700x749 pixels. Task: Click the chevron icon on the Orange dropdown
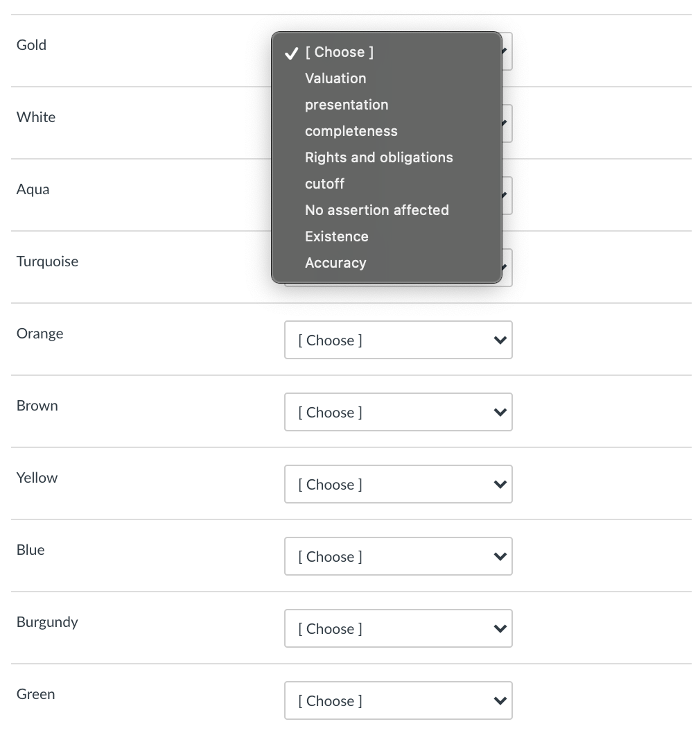(500, 340)
